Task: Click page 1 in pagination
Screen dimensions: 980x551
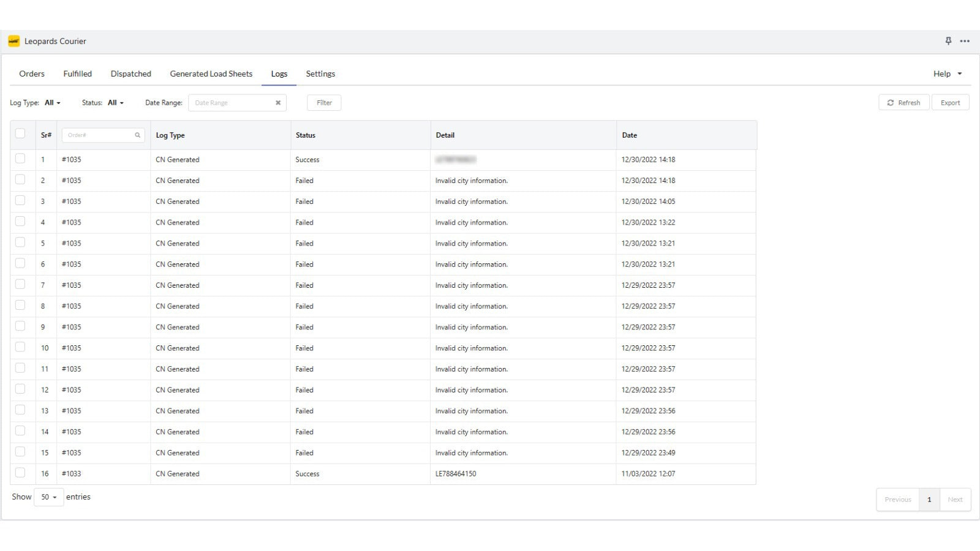Action: tap(929, 499)
